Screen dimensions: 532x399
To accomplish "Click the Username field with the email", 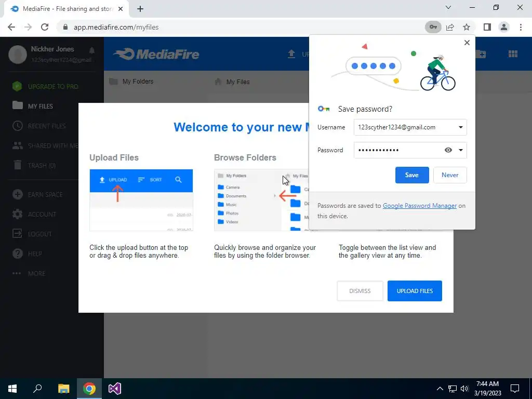I will pos(410,127).
